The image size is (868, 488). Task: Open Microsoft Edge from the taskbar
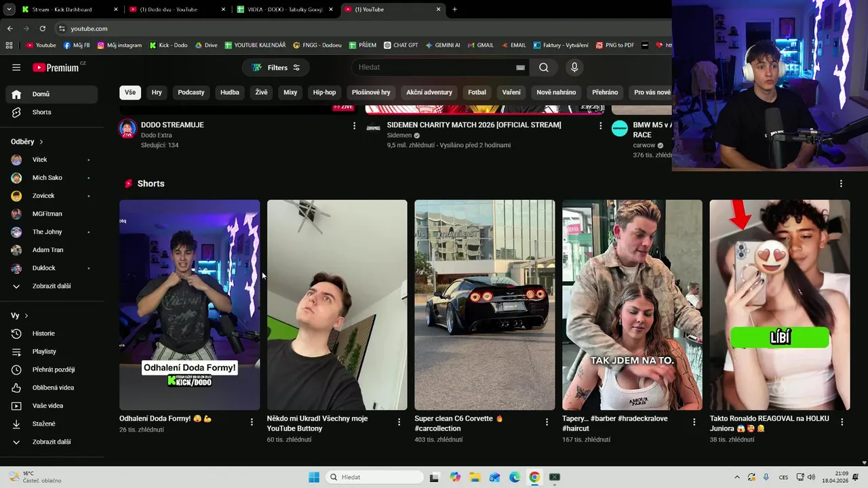[515, 477]
